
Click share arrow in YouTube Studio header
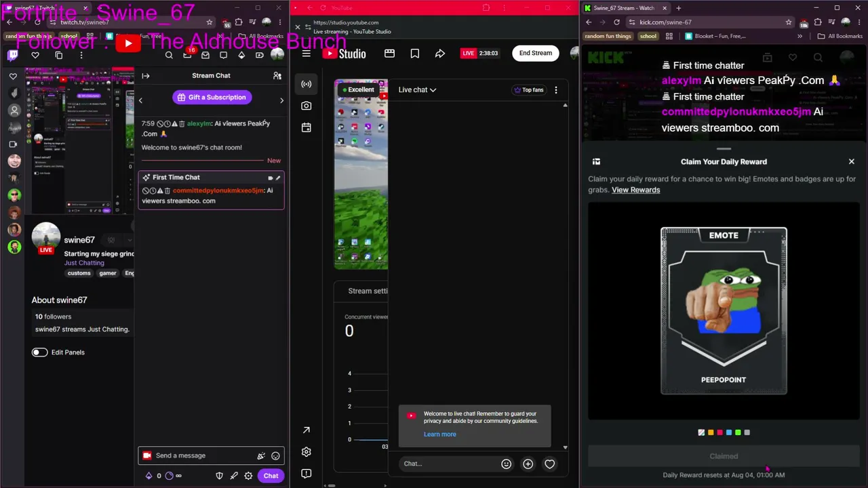click(440, 54)
